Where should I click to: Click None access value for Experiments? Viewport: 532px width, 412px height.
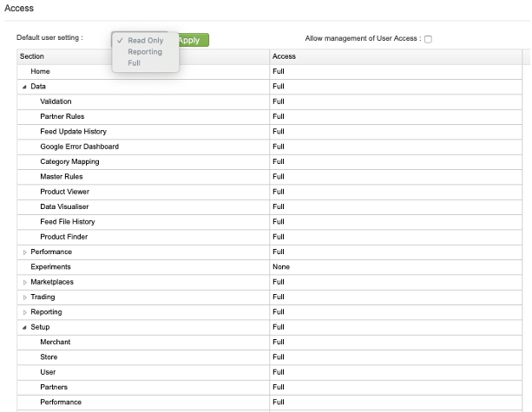pyautogui.click(x=281, y=267)
